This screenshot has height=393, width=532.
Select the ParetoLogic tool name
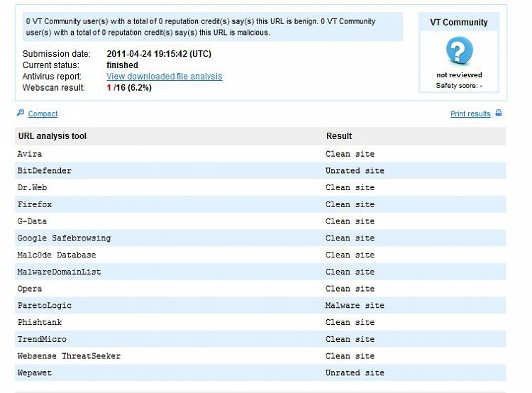click(x=45, y=306)
